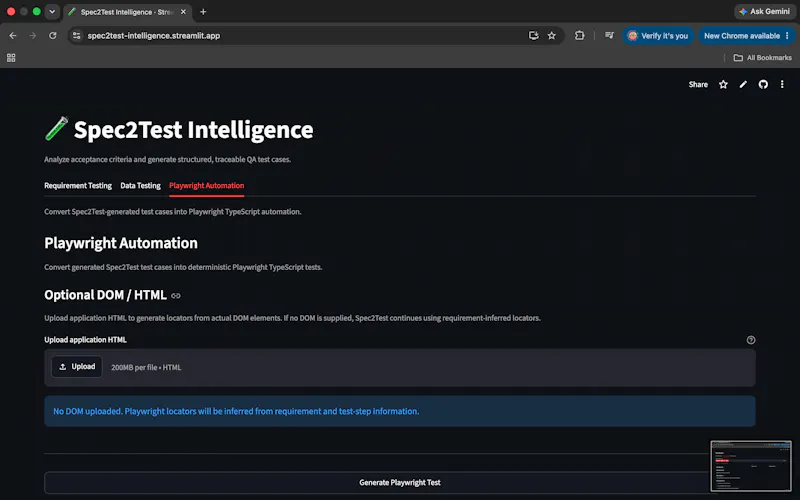Click the help icon for Upload application HTML

751,340
